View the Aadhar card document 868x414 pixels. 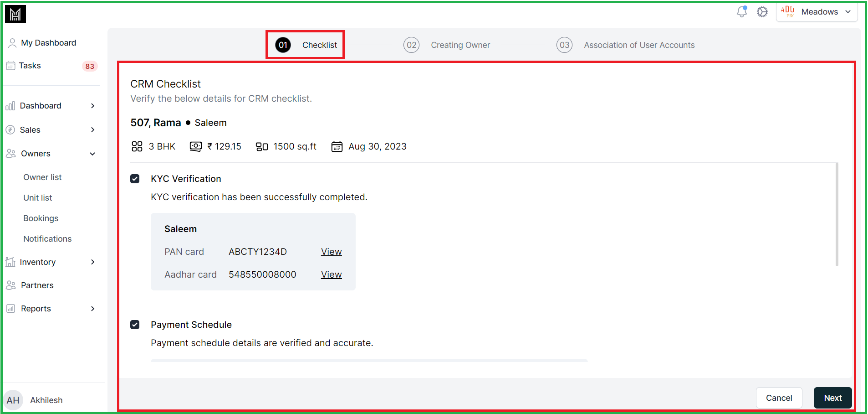coord(332,274)
